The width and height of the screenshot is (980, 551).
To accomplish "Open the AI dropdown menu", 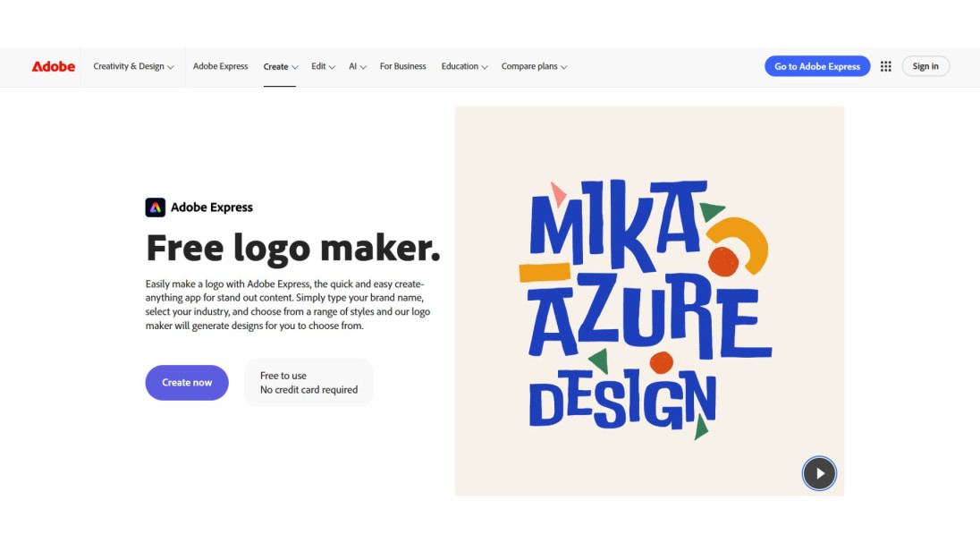I will pyautogui.click(x=357, y=66).
